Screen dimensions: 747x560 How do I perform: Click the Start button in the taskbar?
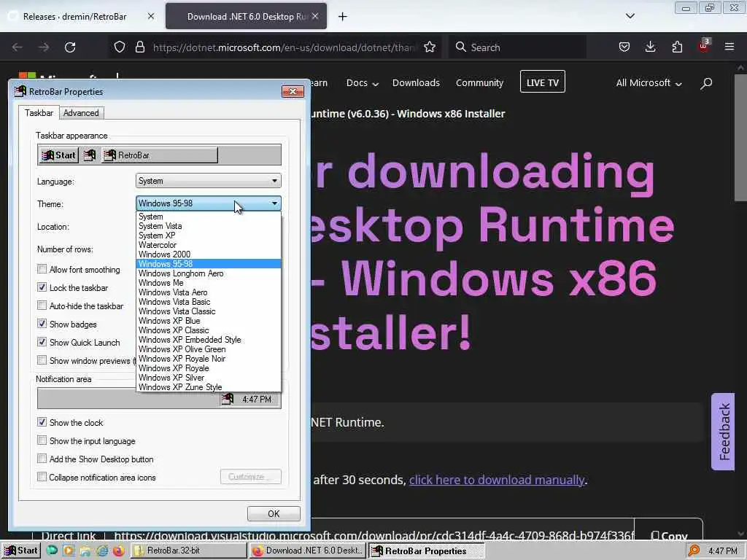[x=21, y=551]
